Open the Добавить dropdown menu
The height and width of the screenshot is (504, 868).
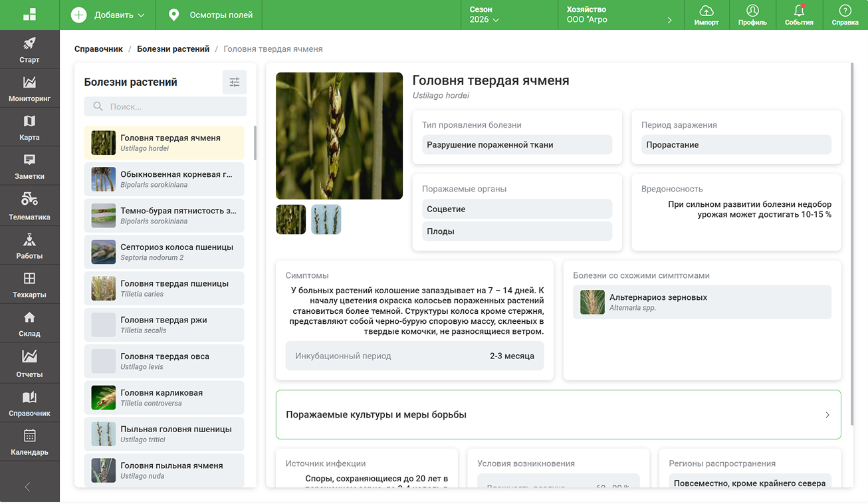[x=108, y=15]
